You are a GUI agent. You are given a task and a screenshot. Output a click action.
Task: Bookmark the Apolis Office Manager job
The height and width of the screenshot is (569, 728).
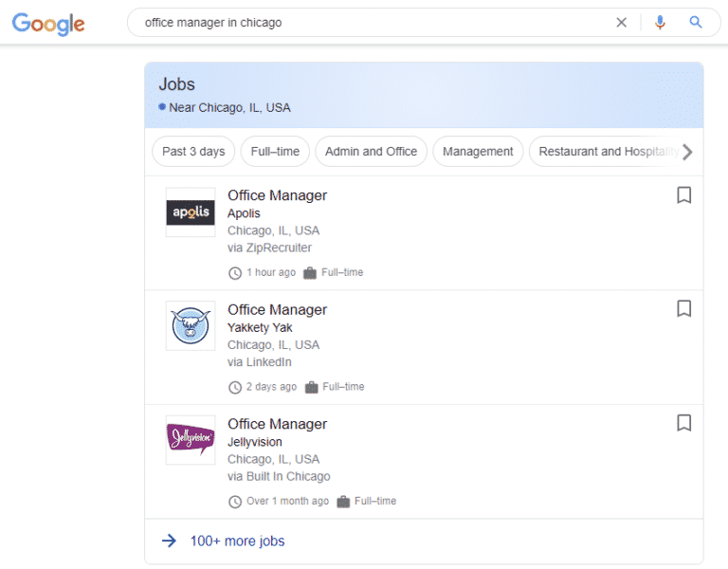[x=683, y=195]
